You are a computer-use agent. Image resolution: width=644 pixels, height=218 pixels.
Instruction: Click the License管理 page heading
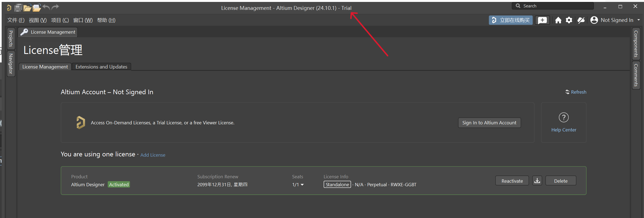(53, 50)
